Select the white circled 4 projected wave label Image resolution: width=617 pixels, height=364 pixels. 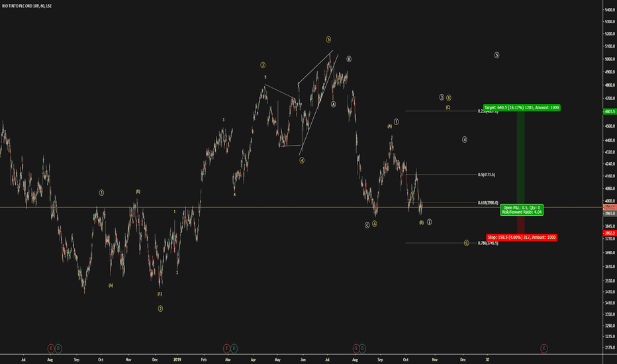pos(464,140)
